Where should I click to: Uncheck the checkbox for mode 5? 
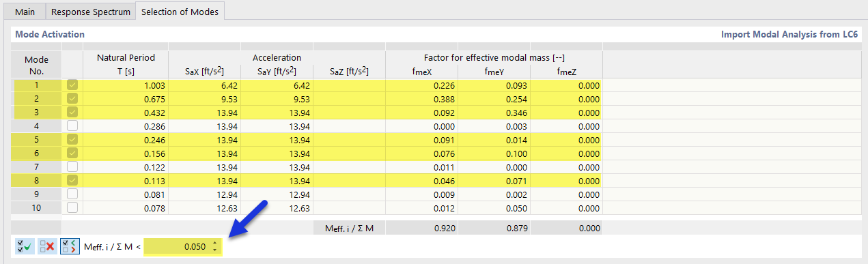(72, 139)
